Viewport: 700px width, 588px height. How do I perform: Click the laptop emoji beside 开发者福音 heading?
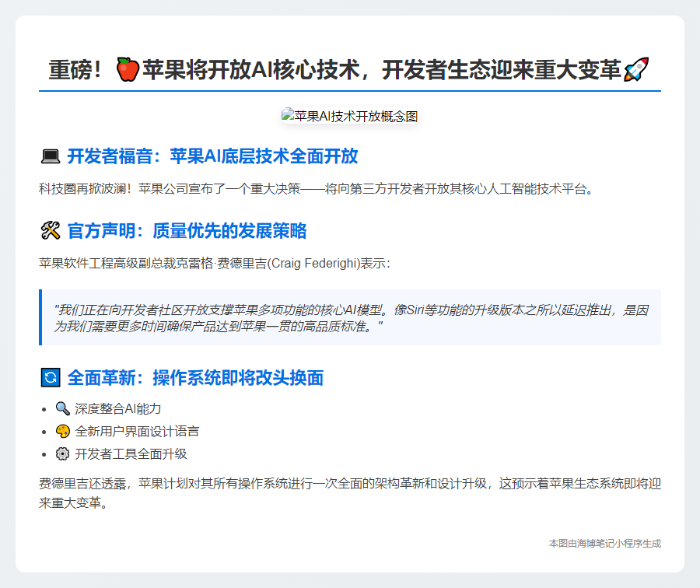[51, 156]
